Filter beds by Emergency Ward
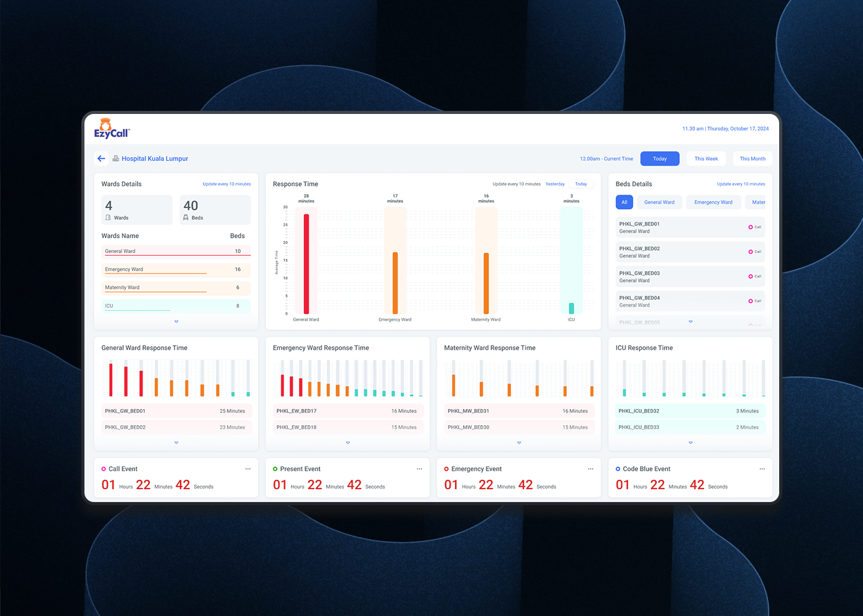 pos(713,202)
